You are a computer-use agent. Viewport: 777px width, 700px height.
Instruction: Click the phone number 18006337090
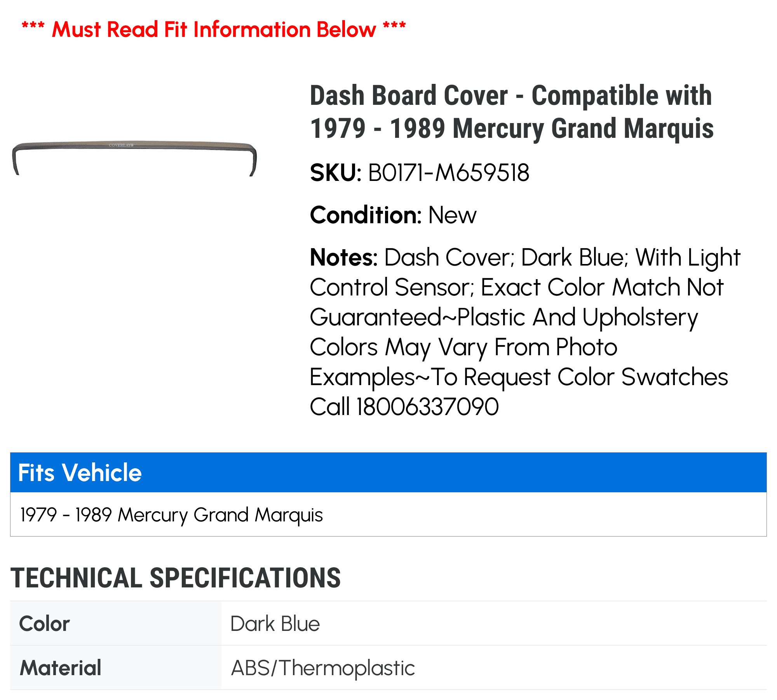point(427,407)
